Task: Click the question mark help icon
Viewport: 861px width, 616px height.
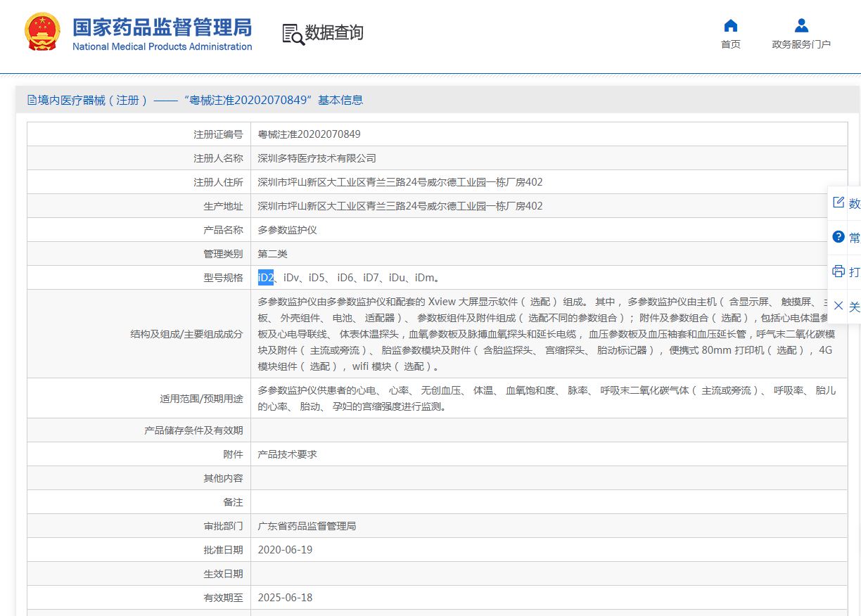Action: tap(838, 237)
